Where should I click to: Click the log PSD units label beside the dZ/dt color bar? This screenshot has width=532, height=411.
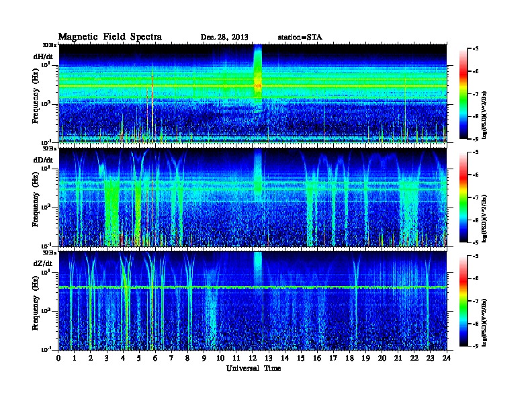click(485, 322)
